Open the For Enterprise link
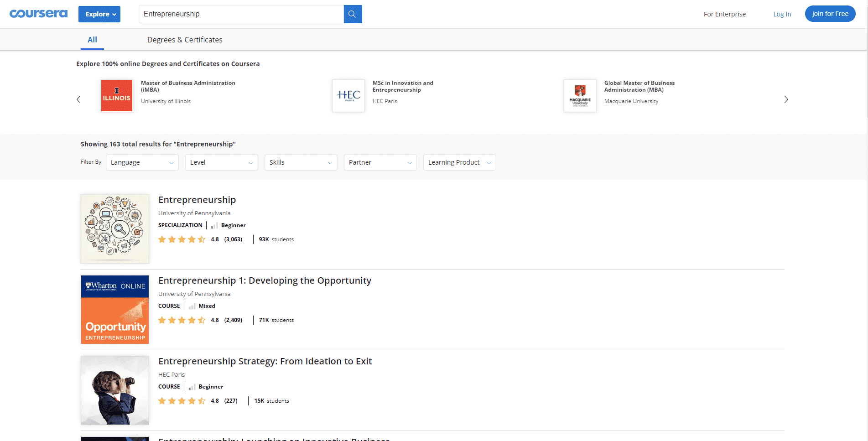Image resolution: width=868 pixels, height=441 pixels. pyautogui.click(x=724, y=14)
